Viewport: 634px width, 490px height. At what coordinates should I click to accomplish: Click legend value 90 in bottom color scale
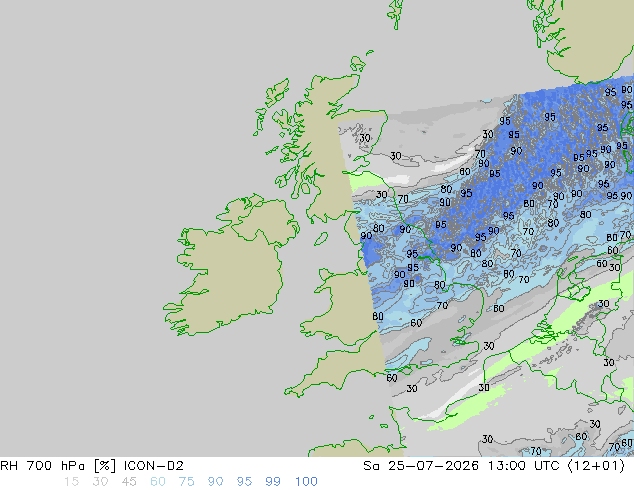[215, 482]
